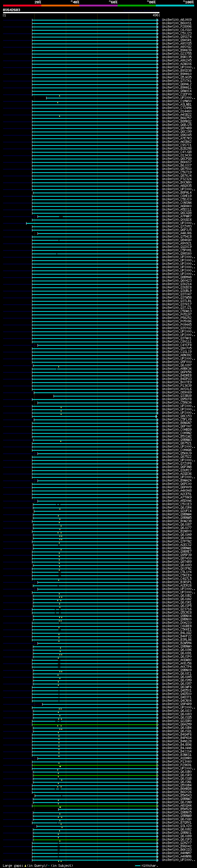
Task: Open hit UniRef100_B6U0S1
Action: [x=177, y=23]
